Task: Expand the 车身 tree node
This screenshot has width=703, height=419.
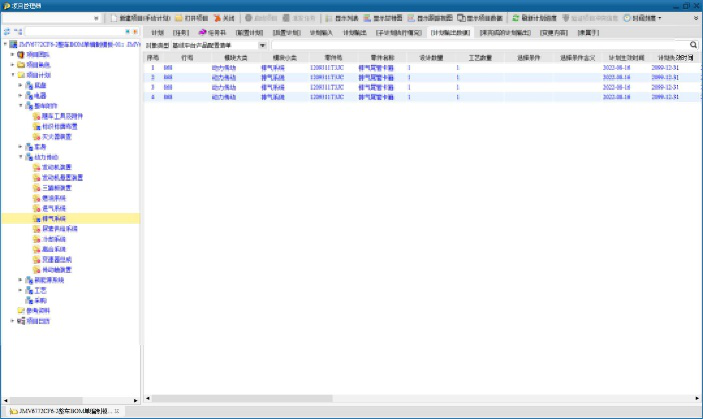Action: coord(20,146)
